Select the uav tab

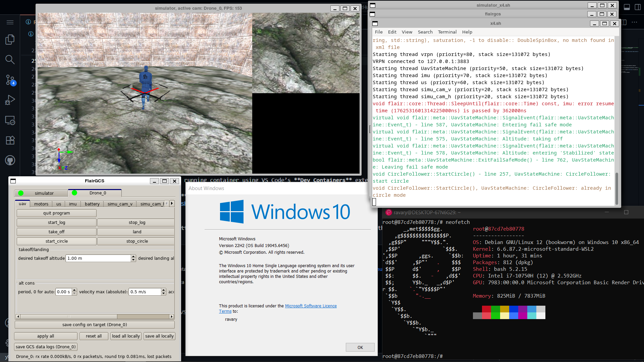coord(22,204)
